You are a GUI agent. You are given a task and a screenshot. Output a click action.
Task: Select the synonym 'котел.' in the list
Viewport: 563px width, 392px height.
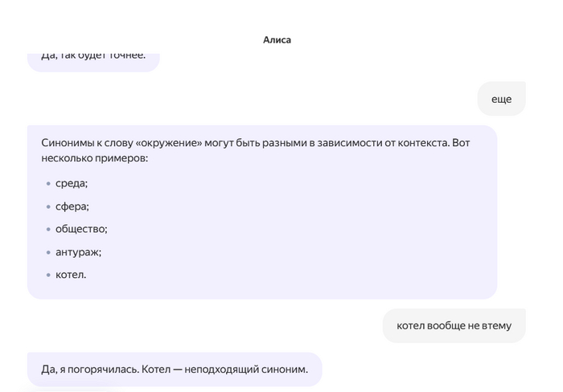coord(71,275)
